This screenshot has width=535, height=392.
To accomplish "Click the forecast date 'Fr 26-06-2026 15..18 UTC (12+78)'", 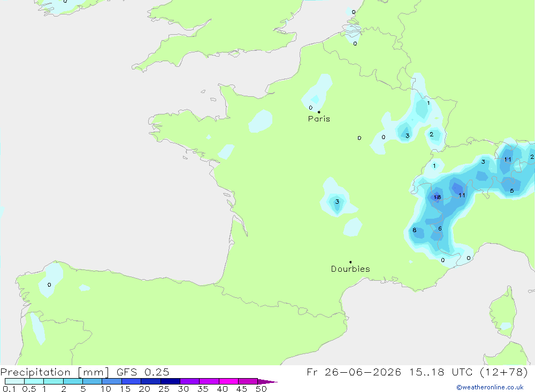I will pyautogui.click(x=417, y=372).
